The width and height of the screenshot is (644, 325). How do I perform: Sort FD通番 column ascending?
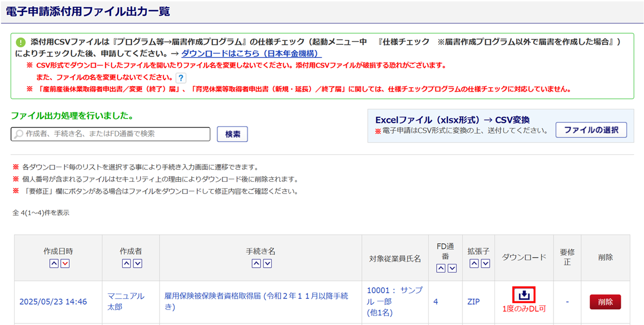(x=441, y=268)
